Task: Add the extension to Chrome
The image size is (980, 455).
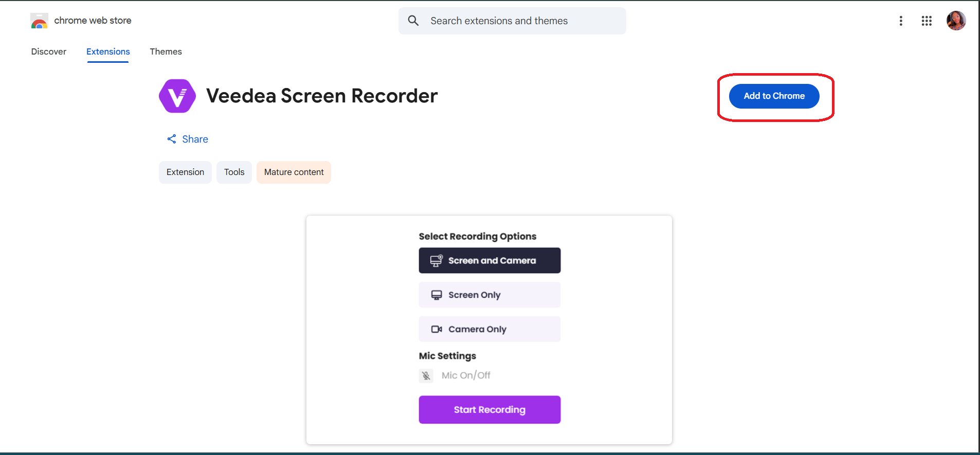Action: point(774,96)
